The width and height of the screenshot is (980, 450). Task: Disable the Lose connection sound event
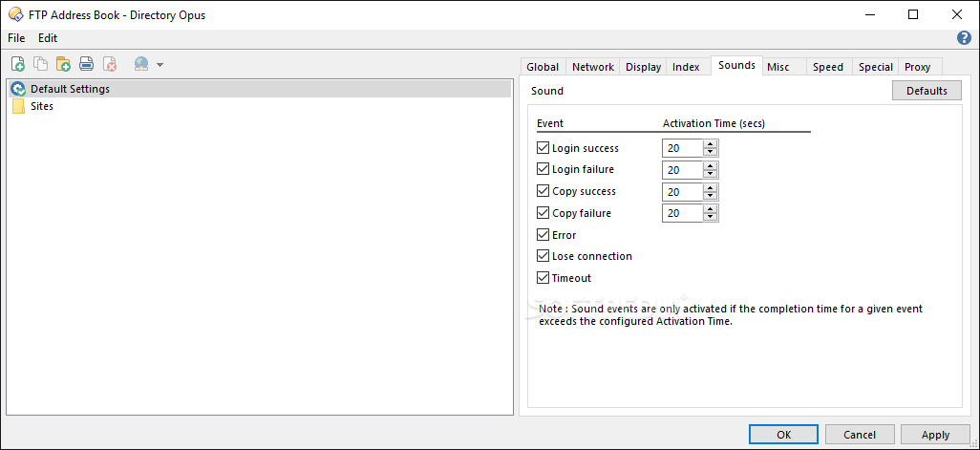pyautogui.click(x=543, y=256)
